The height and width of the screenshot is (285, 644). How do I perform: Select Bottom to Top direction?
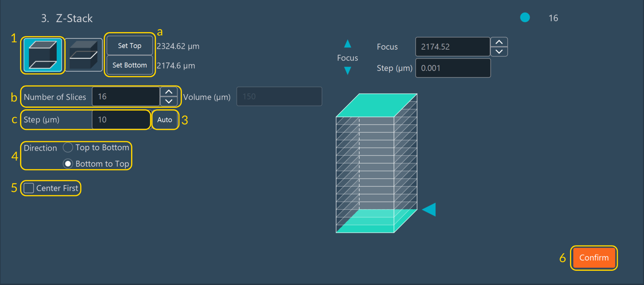pos(68,164)
